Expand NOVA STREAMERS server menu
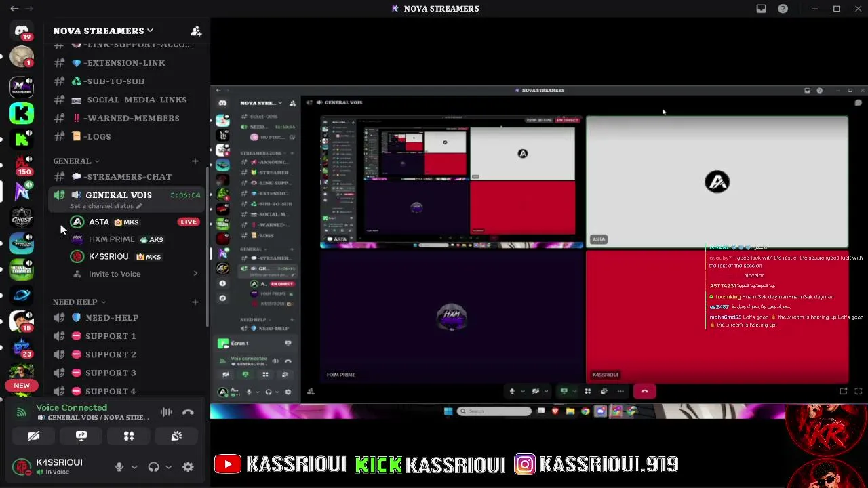 (103, 31)
